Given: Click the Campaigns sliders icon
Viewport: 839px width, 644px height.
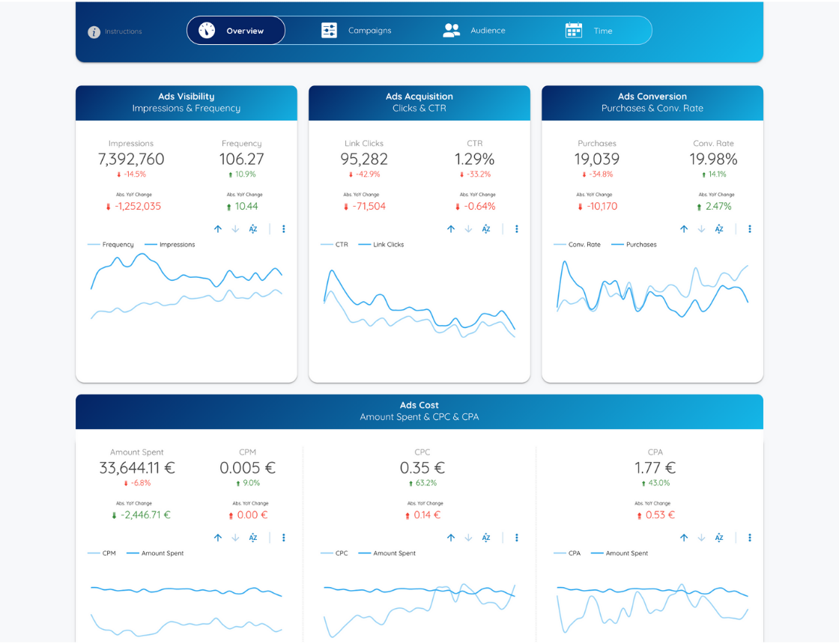Looking at the screenshot, I should tap(329, 31).
